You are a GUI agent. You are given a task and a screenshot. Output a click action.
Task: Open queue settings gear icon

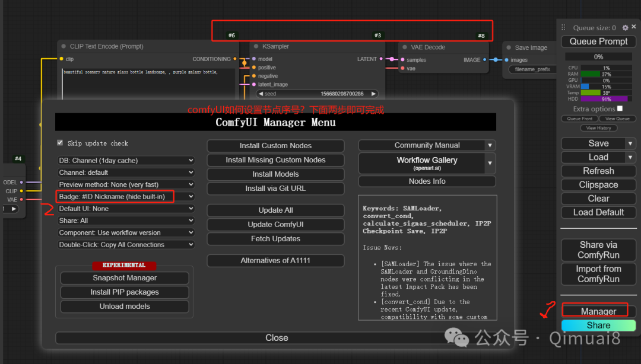[625, 28]
